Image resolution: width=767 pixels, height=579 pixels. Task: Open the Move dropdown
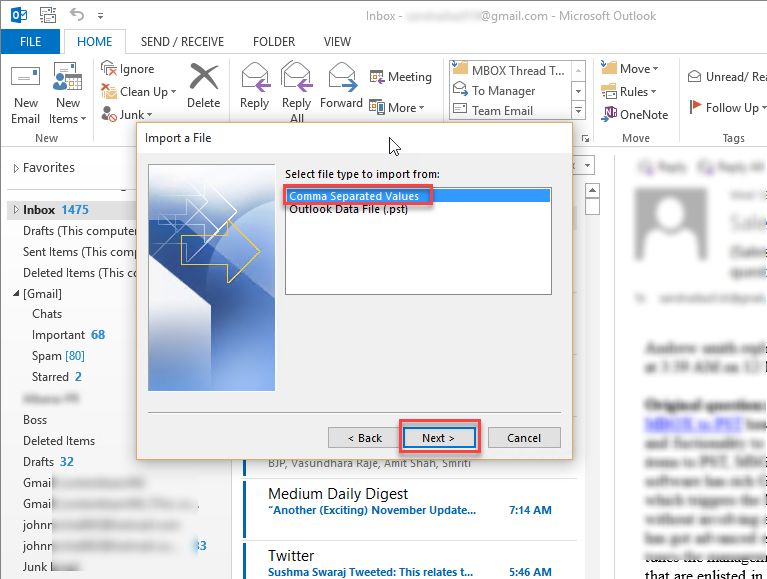click(x=630, y=68)
